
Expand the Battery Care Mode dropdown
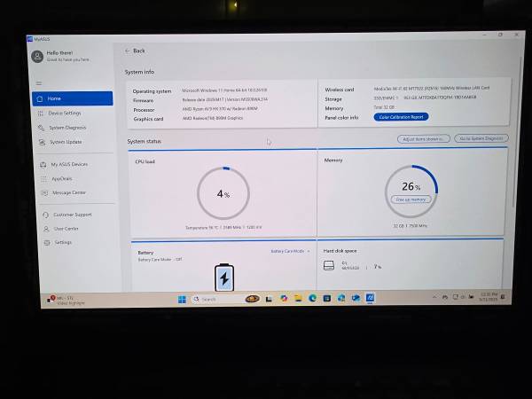click(291, 251)
